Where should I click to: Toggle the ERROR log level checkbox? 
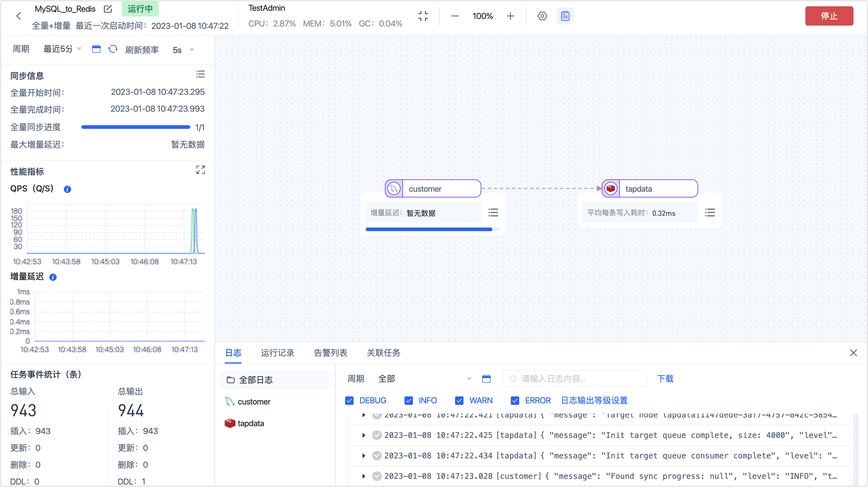[514, 400]
